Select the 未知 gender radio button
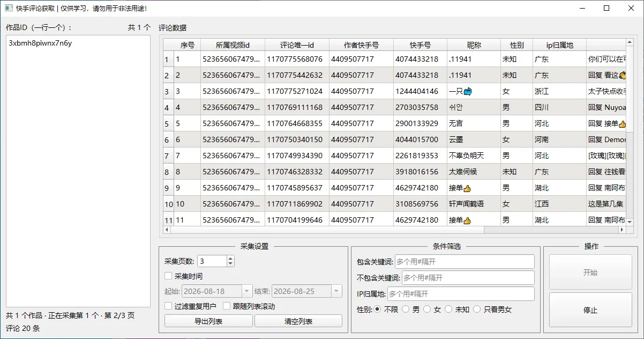 (x=448, y=309)
